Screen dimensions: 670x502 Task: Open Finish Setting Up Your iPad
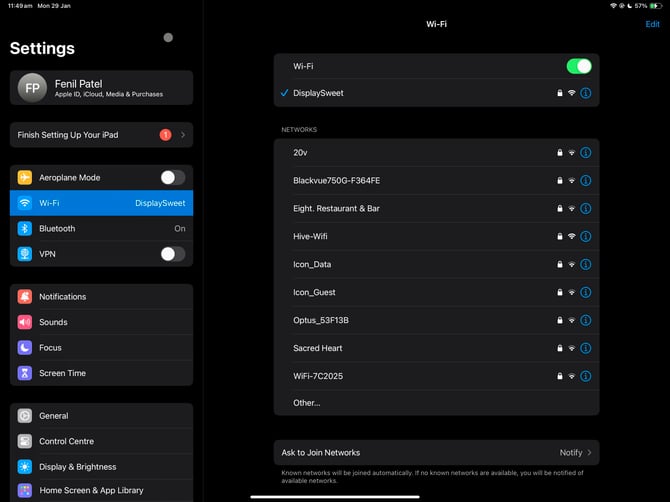click(x=101, y=135)
